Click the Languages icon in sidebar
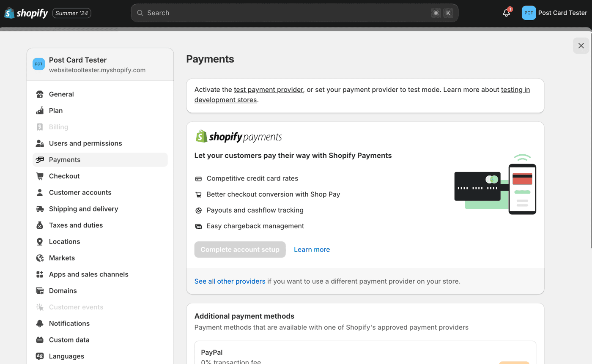The width and height of the screenshot is (592, 364). click(x=40, y=356)
